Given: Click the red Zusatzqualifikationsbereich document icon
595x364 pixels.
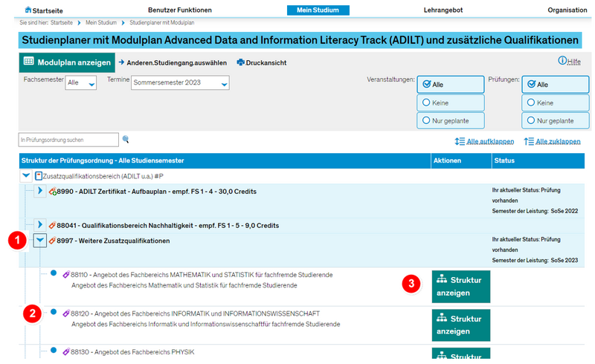Looking at the screenshot, I should (x=39, y=176).
